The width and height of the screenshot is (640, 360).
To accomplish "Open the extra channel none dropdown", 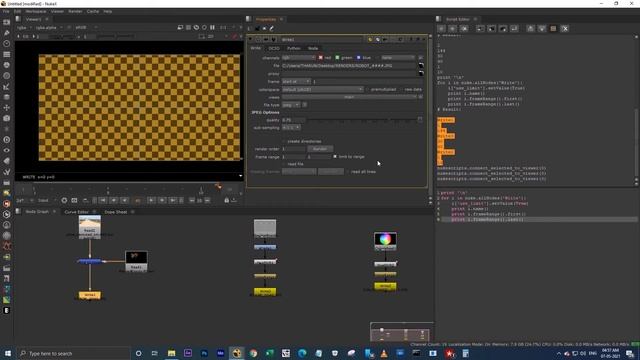I will (398, 58).
